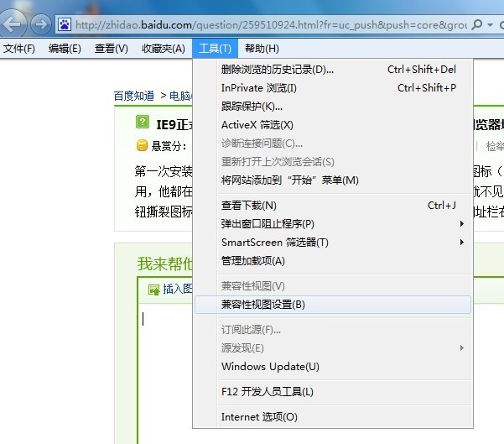Viewport: 504px width, 444px height.
Task: Expand 弹出窗口阻止程序(P) submenu
Action: pos(333,223)
